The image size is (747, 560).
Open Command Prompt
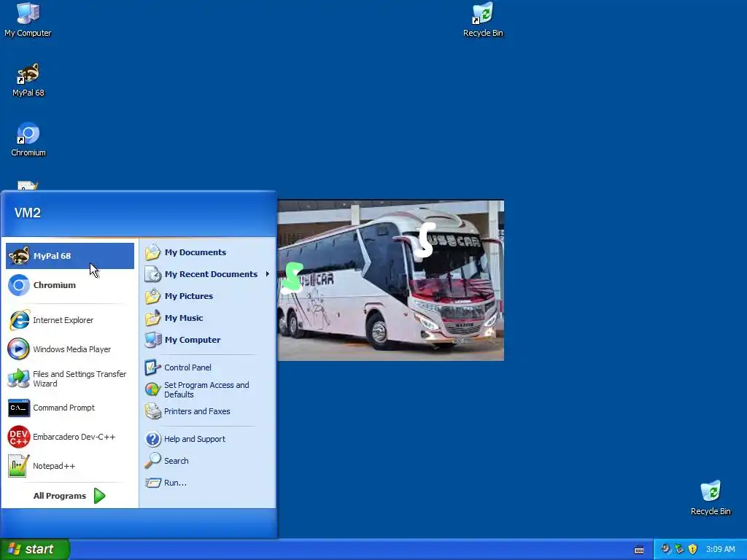70,408
